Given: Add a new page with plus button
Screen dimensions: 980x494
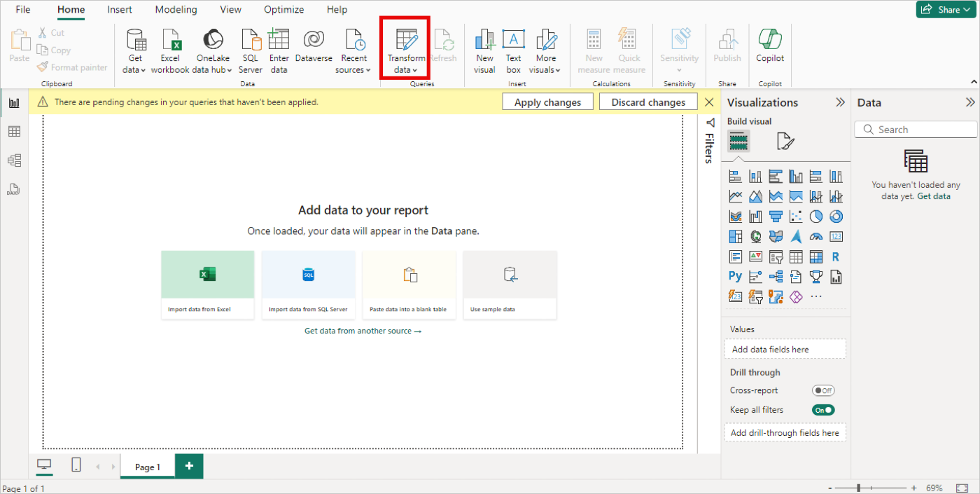Looking at the screenshot, I should click(189, 466).
